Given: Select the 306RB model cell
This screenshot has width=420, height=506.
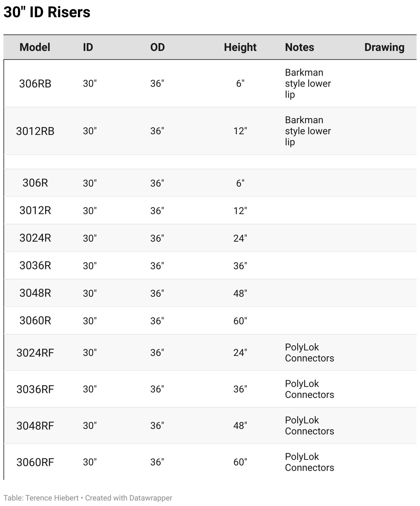Looking at the screenshot, I should point(35,84).
